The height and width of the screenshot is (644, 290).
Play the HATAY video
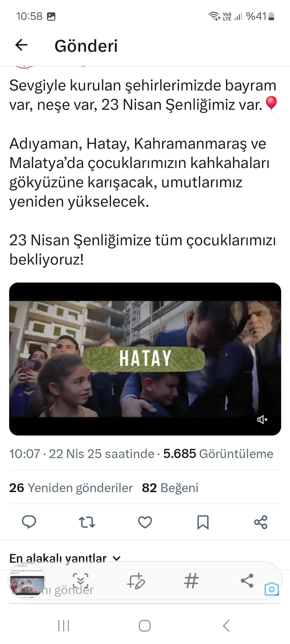[x=145, y=359]
